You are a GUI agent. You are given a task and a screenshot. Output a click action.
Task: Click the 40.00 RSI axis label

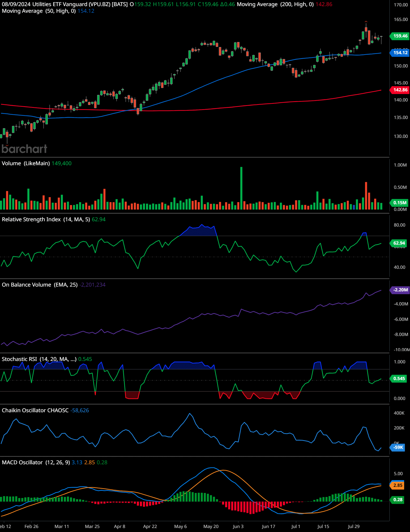tap(399, 267)
